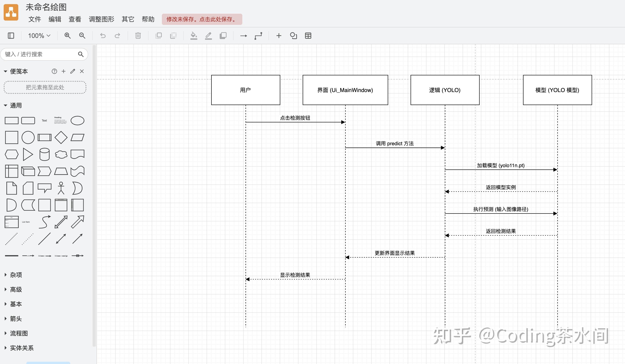The height and width of the screenshot is (364, 625).
Task: Click the line color pencil icon
Action: pos(208,35)
